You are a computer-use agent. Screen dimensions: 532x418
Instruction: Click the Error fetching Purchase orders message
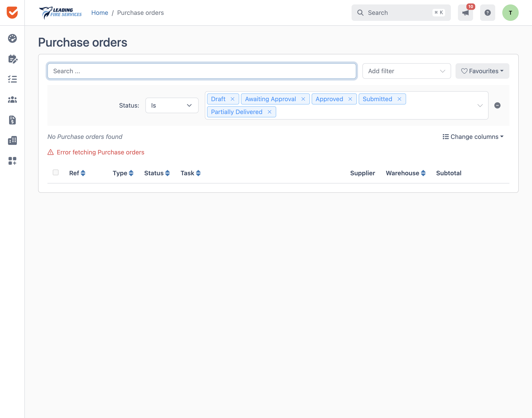tap(96, 152)
